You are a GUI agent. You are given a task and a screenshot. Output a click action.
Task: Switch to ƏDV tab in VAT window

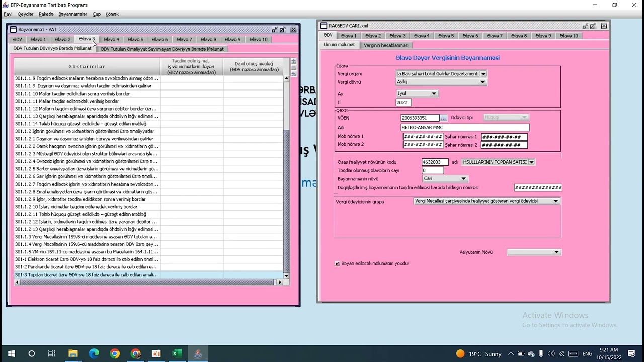pyautogui.click(x=18, y=39)
